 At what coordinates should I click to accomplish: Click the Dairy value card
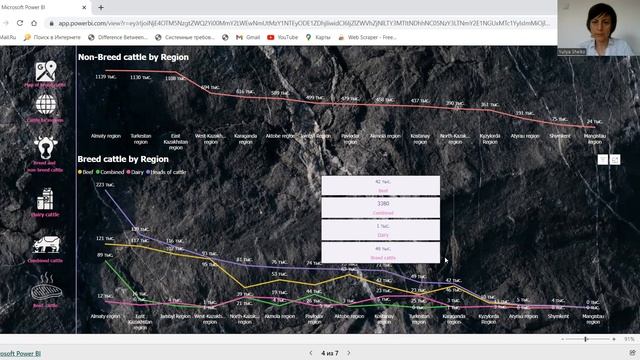[381, 230]
